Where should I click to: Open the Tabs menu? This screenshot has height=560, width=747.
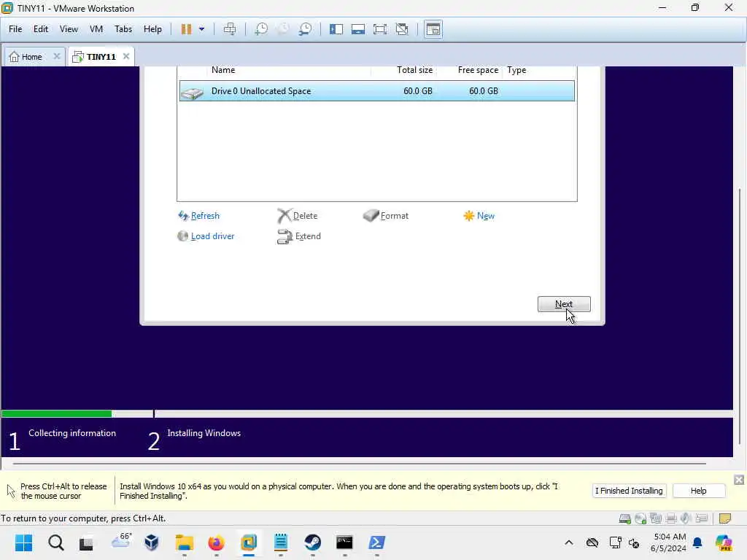pyautogui.click(x=123, y=29)
